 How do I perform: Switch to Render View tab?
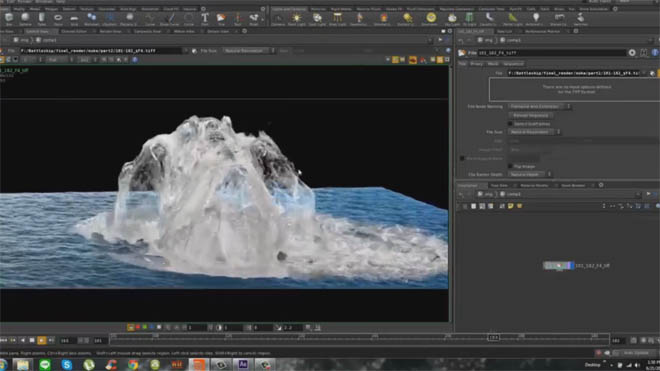click(110, 31)
